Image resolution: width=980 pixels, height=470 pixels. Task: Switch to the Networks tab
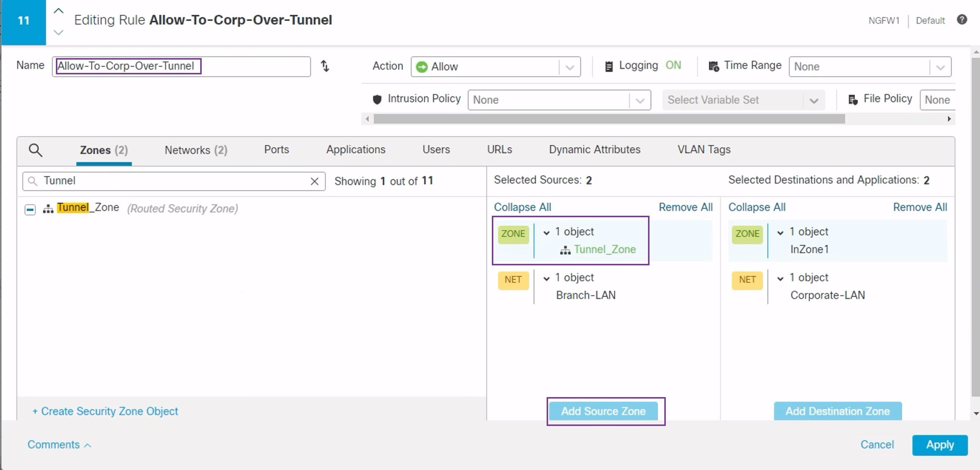(195, 150)
